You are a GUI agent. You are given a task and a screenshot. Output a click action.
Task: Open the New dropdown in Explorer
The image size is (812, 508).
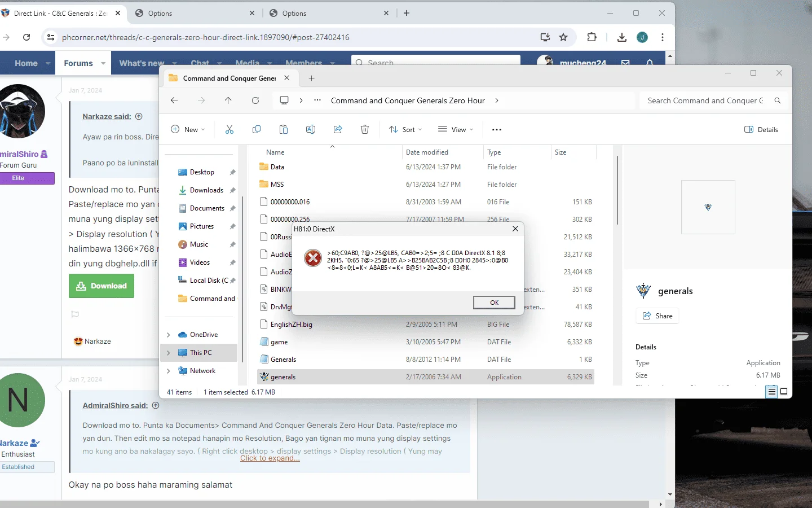pyautogui.click(x=188, y=130)
